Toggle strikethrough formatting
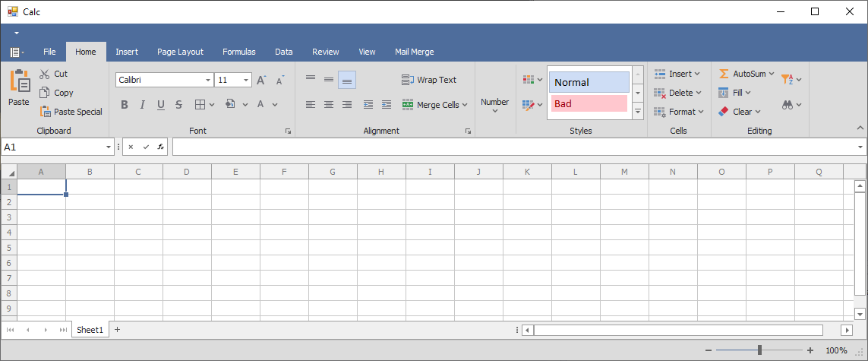 pos(178,105)
